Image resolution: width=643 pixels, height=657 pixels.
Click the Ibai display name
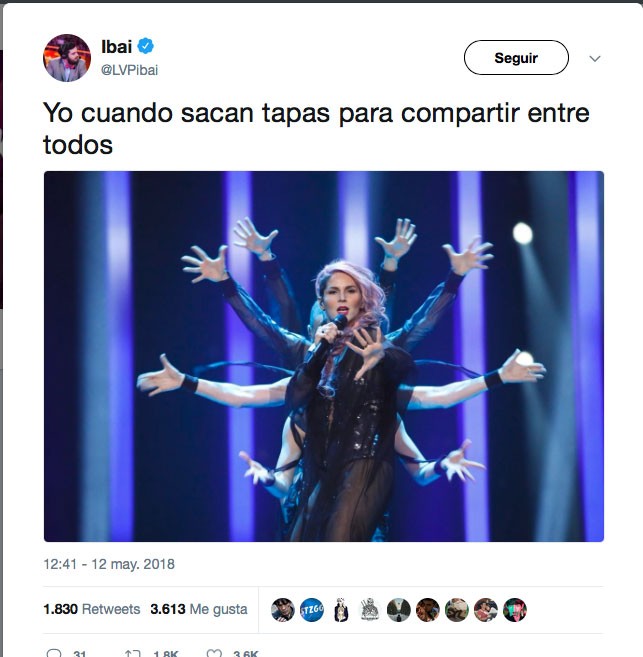coord(116,46)
